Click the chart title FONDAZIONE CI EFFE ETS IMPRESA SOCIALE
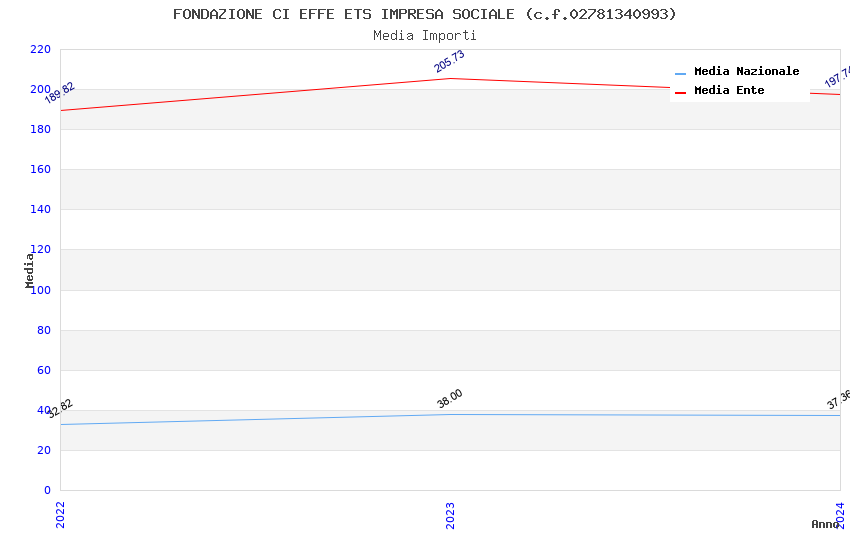The width and height of the screenshot is (850, 550). point(424,14)
